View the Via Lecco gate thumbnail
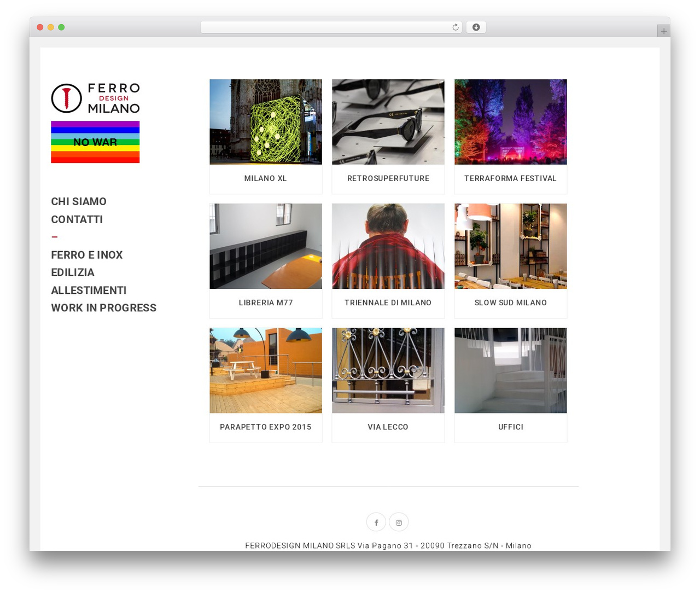The width and height of the screenshot is (700, 593). coord(388,370)
